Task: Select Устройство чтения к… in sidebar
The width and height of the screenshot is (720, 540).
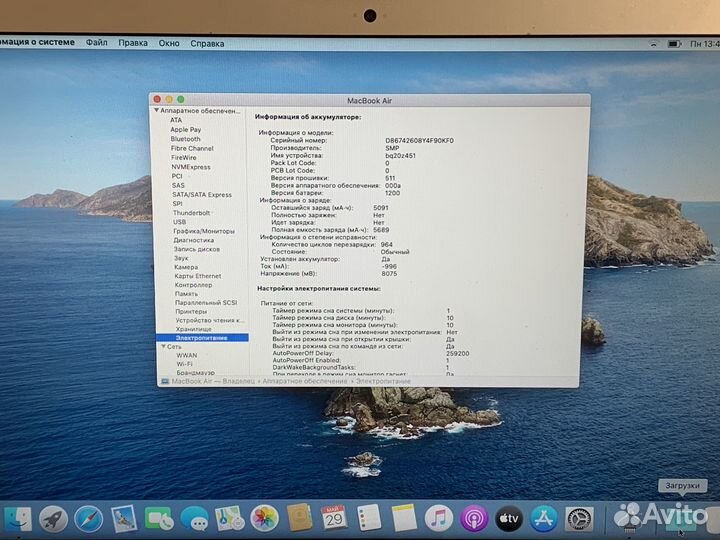Action: coord(210,320)
